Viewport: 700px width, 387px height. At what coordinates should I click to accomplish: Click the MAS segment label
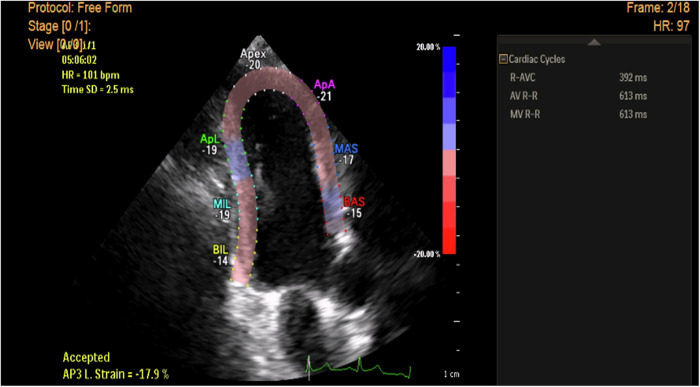point(346,148)
